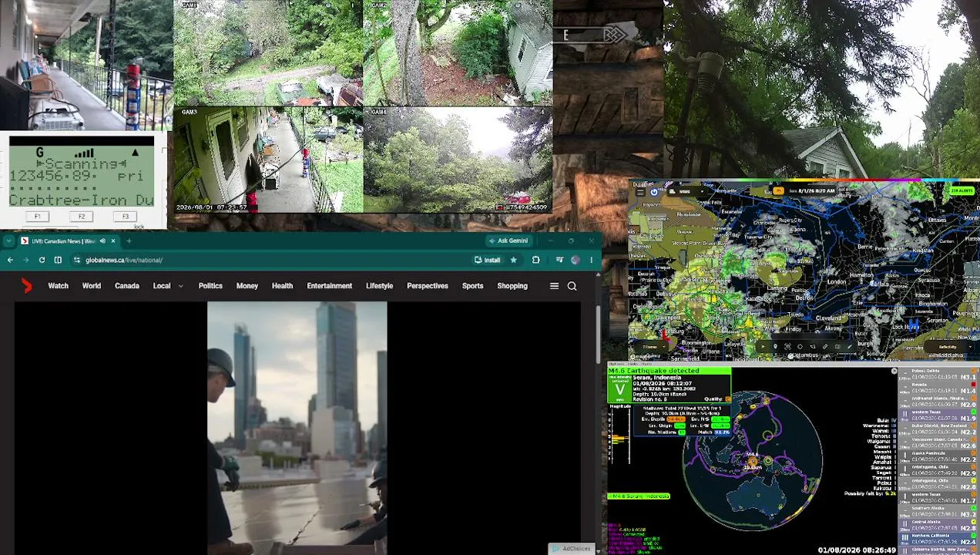This screenshot has width=980, height=555.
Task: Open the Global News hamburger menu
Action: [554, 286]
